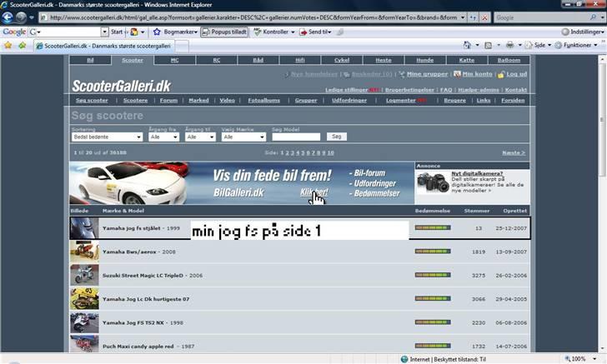Open the Google toolbar search dropdown
The height and width of the screenshot is (364, 607).
pos(105,32)
